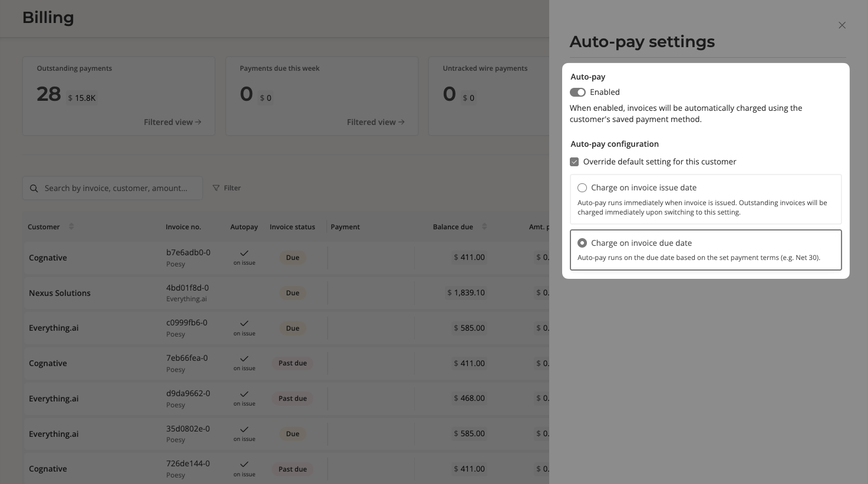Open invoice number b7e6adb0-0

coord(188,252)
